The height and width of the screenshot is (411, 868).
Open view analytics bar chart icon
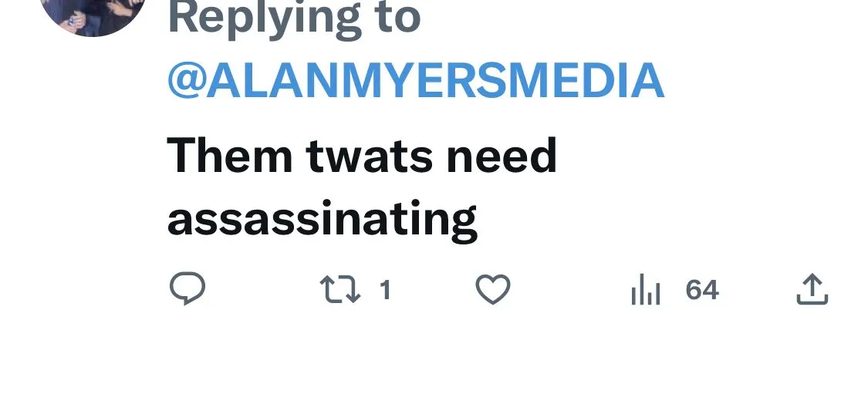point(646,289)
